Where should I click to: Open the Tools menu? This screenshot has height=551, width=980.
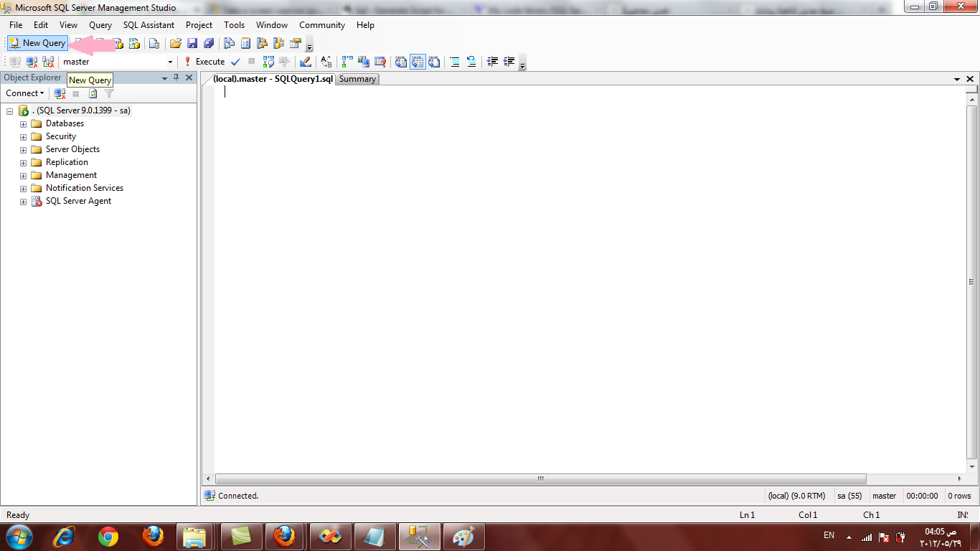(x=234, y=25)
